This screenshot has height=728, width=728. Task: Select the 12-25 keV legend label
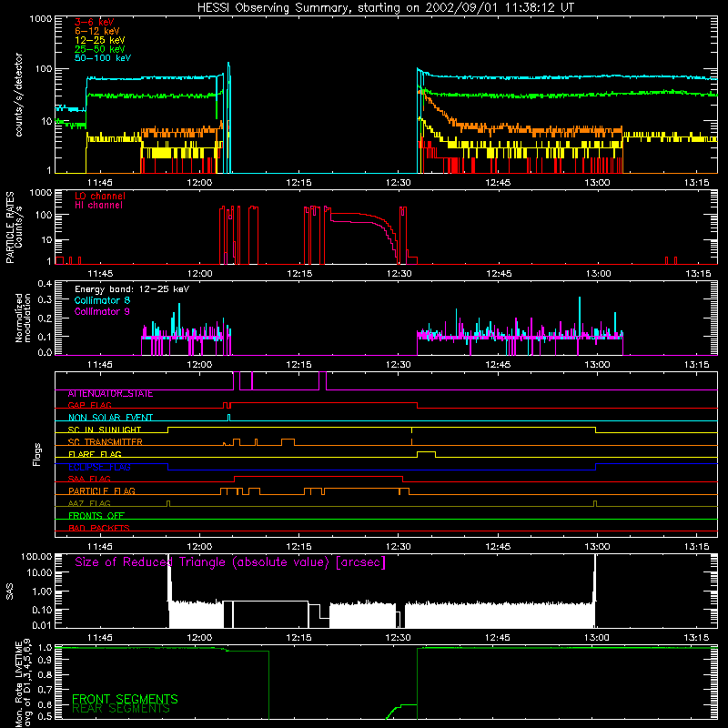pos(99,40)
